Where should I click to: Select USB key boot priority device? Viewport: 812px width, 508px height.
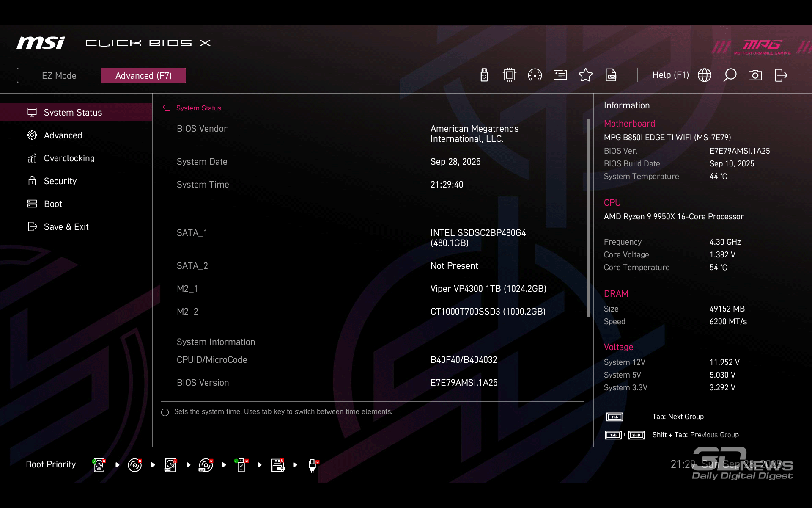point(241,465)
